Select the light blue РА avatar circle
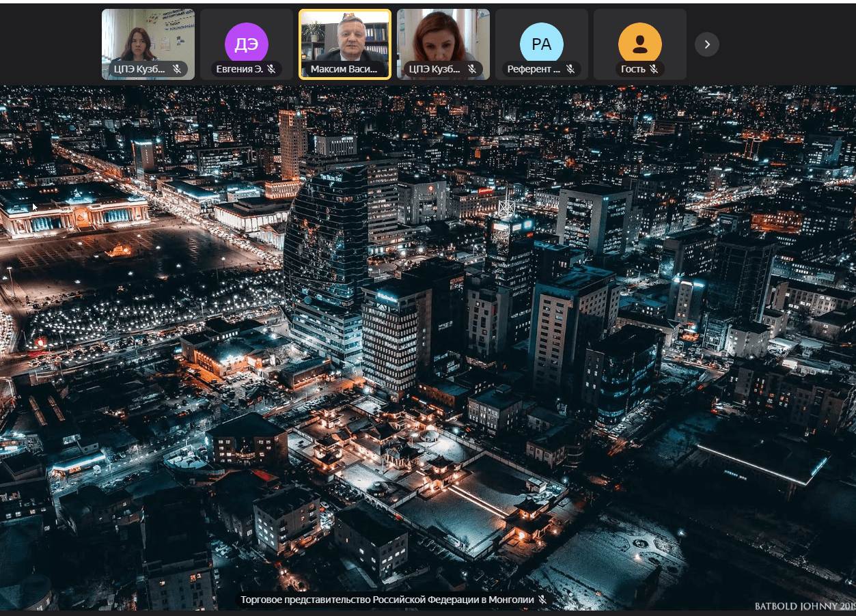Screen dimensions: 856x616 (x=542, y=44)
